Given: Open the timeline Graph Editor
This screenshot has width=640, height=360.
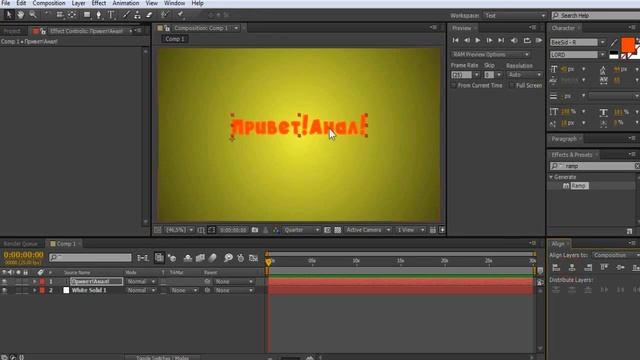Looking at the screenshot, I should click(x=253, y=258).
